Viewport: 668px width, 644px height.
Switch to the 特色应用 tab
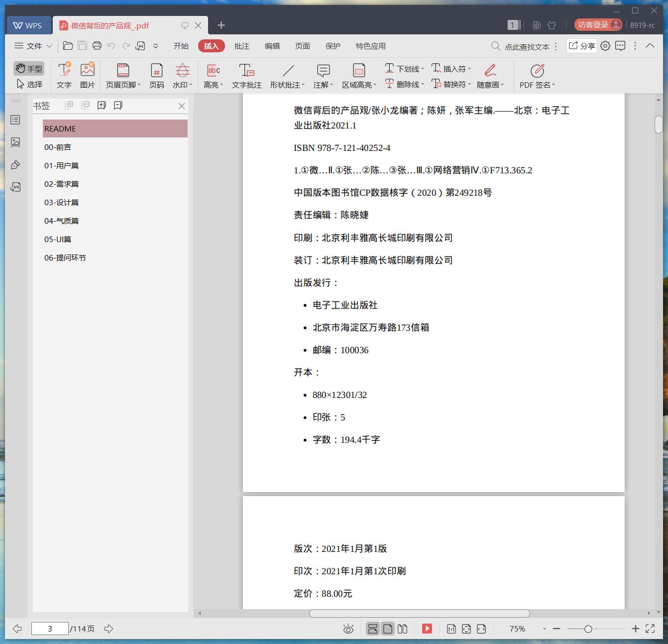tap(371, 46)
